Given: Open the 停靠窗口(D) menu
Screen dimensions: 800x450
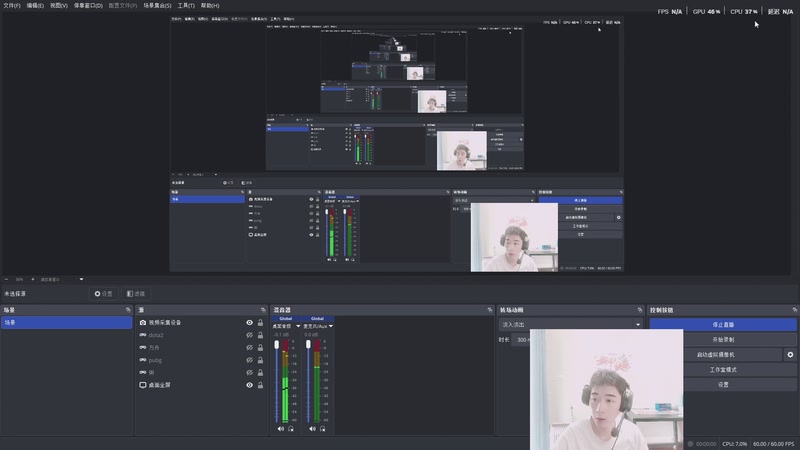Looking at the screenshot, I should tap(88, 6).
